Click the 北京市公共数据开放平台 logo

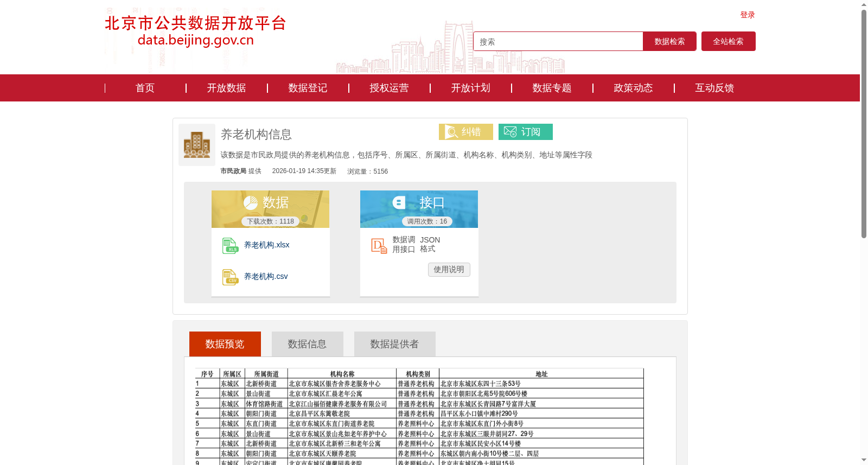coord(195,31)
